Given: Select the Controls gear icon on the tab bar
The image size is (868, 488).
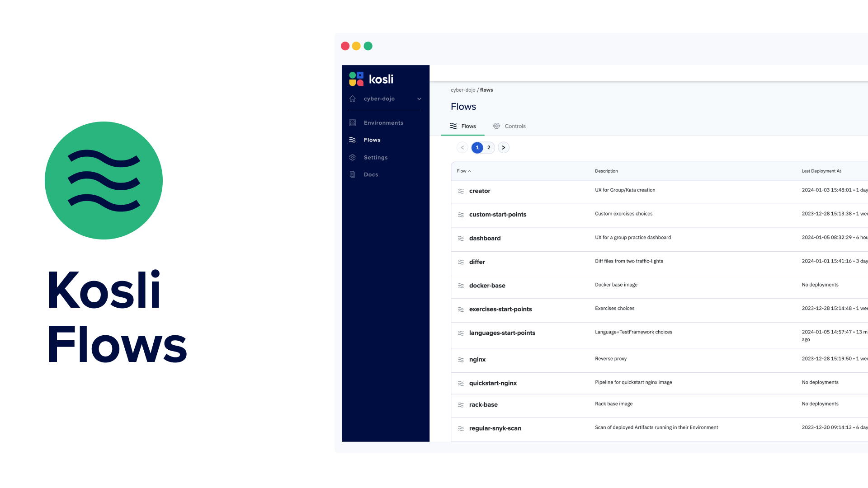Looking at the screenshot, I should click(496, 126).
